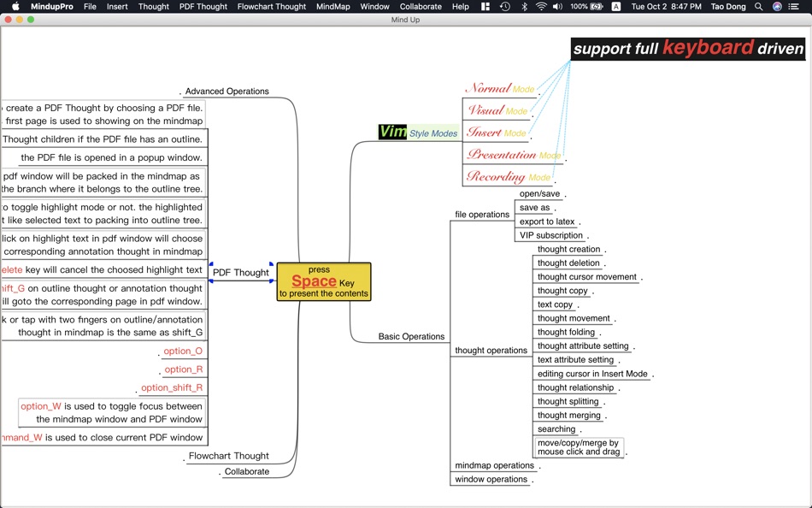
Task: Select the 'Basic Operations' node
Action: [x=411, y=336]
